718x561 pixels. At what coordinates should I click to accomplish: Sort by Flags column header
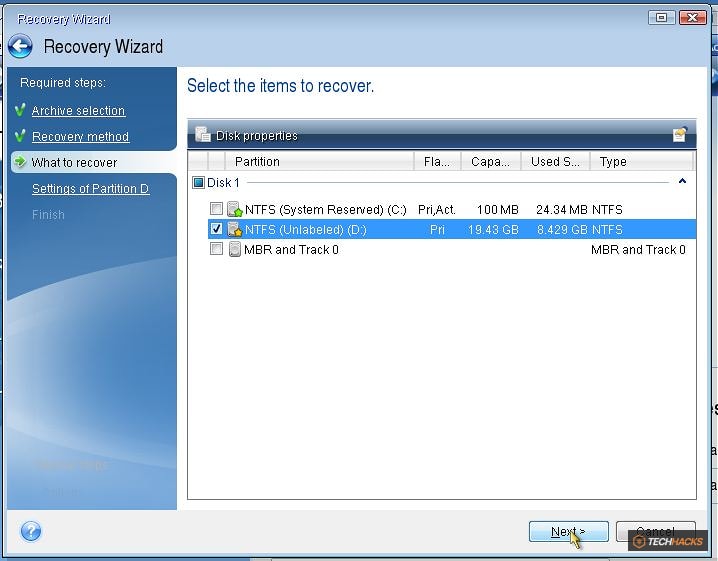pos(437,162)
